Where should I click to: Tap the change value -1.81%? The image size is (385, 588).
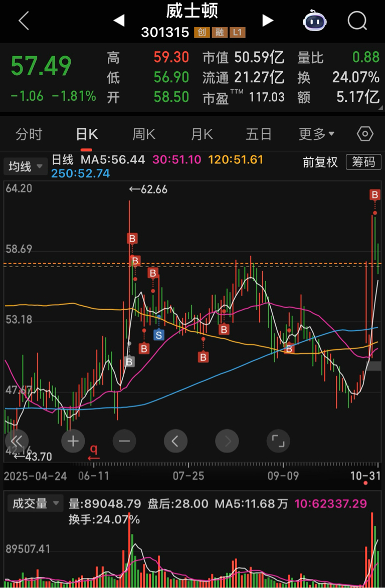tap(74, 96)
